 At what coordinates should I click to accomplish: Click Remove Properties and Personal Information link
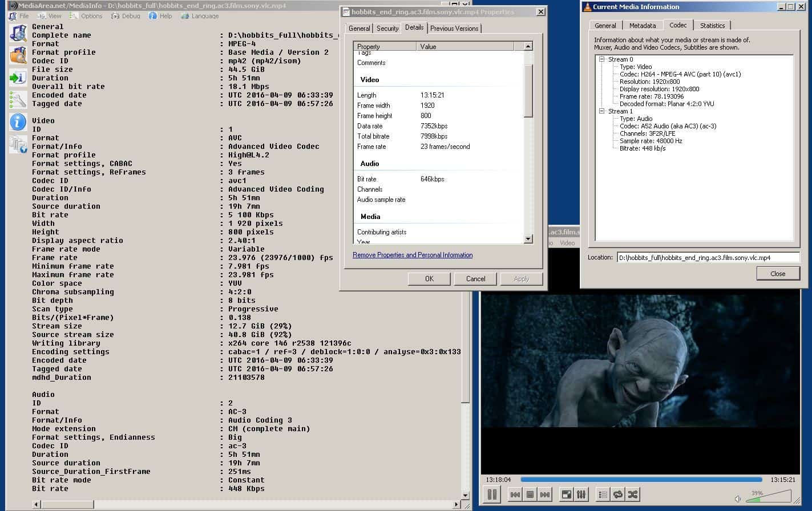coord(413,255)
